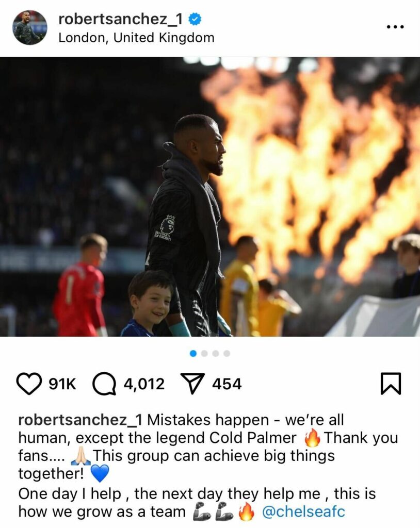The height and width of the screenshot is (528, 420).
Task: Open robertsanchez_1 username in post header
Action: tap(120, 19)
